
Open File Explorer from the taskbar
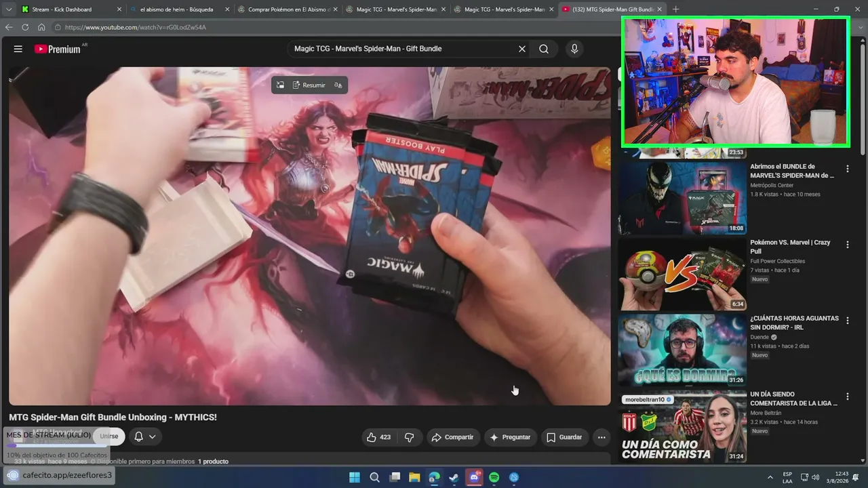(x=414, y=477)
